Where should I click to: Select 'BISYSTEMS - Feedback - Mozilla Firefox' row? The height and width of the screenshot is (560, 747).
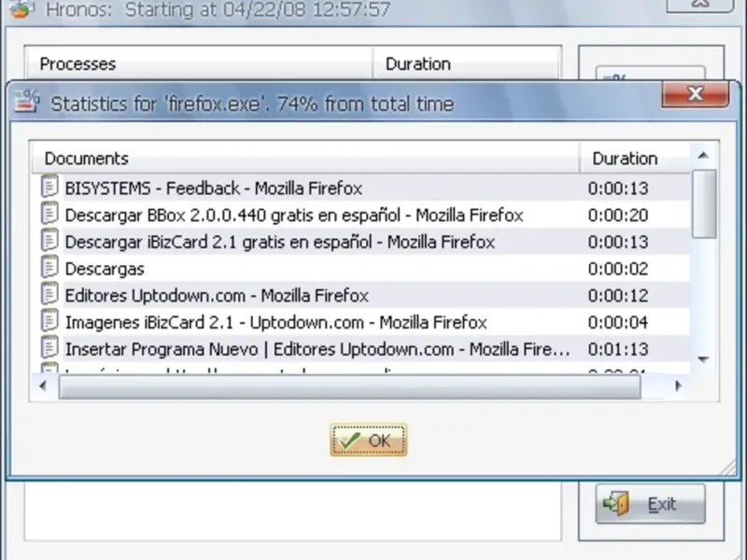click(360, 189)
